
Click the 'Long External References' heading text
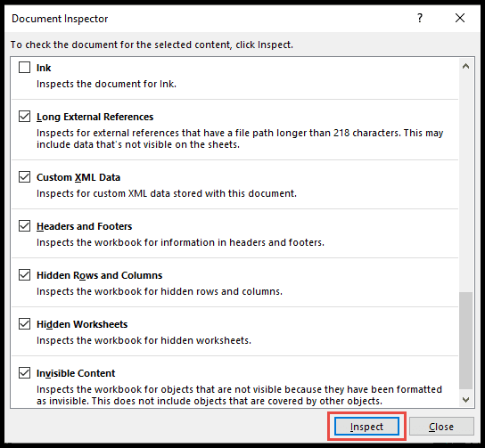[95, 117]
